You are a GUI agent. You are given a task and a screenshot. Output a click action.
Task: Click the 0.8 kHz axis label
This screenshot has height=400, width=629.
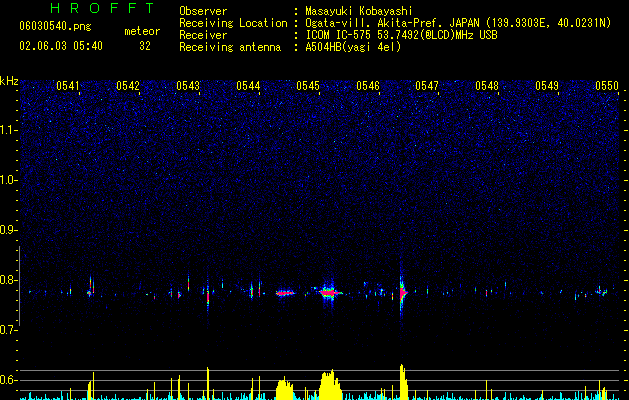pyautogui.click(x=9, y=280)
